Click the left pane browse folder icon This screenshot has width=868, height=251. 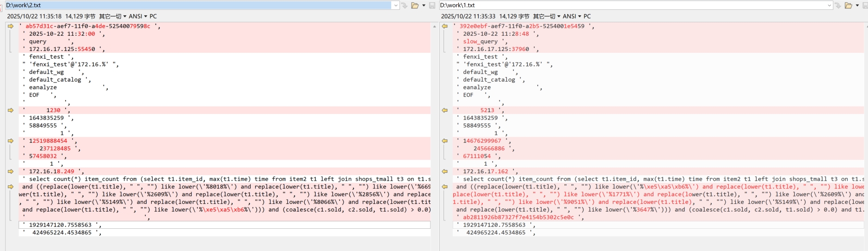(415, 6)
